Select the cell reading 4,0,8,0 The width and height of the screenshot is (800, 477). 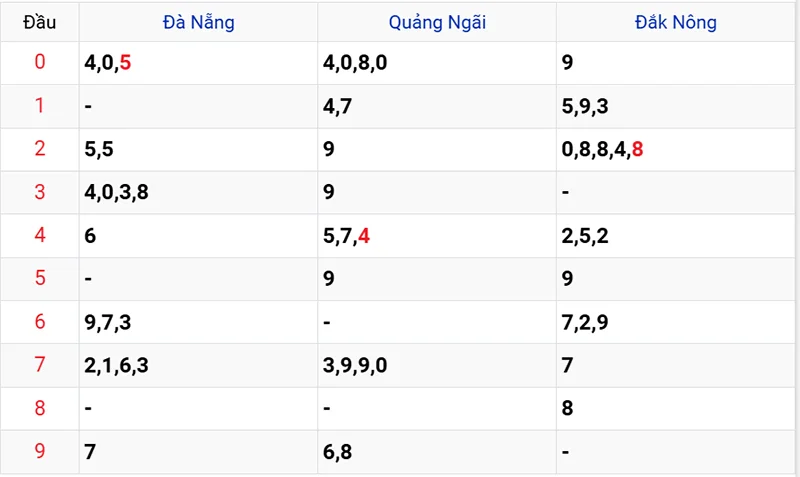pos(355,63)
